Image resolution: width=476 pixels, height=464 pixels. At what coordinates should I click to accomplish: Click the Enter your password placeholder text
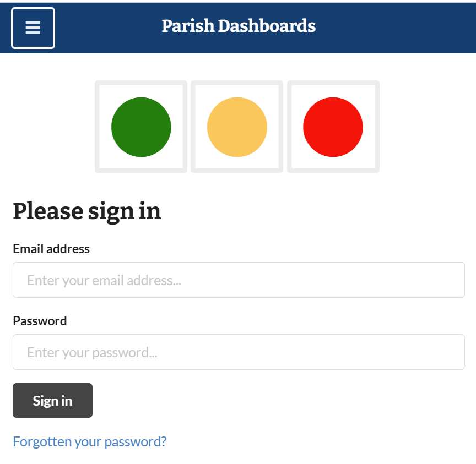pyautogui.click(x=92, y=353)
